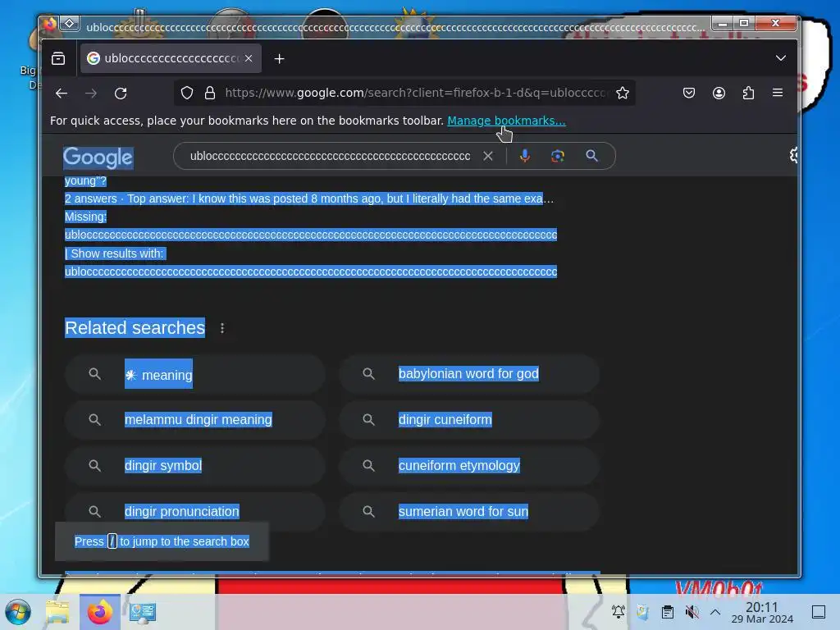Screen dimensions: 840x630
Task: Click the notifications bell tray icon
Action: [x=619, y=612]
